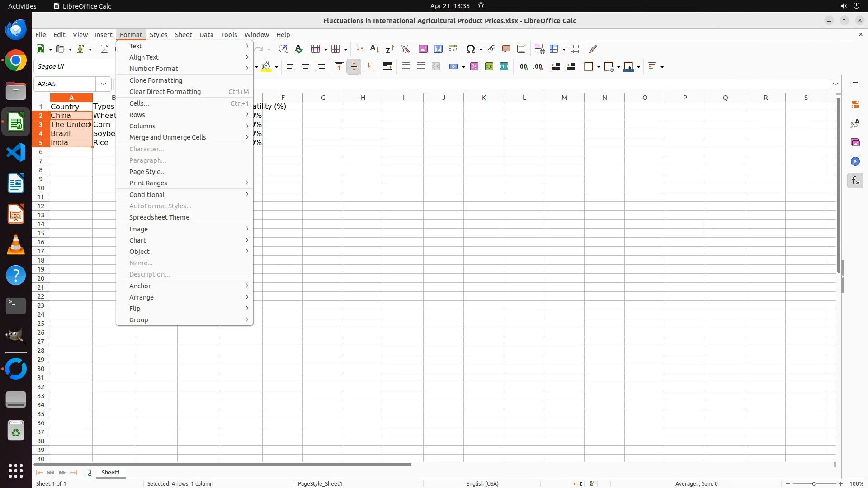Click the Sort Ascending icon
This screenshot has width=868, height=488.
pos(374,49)
